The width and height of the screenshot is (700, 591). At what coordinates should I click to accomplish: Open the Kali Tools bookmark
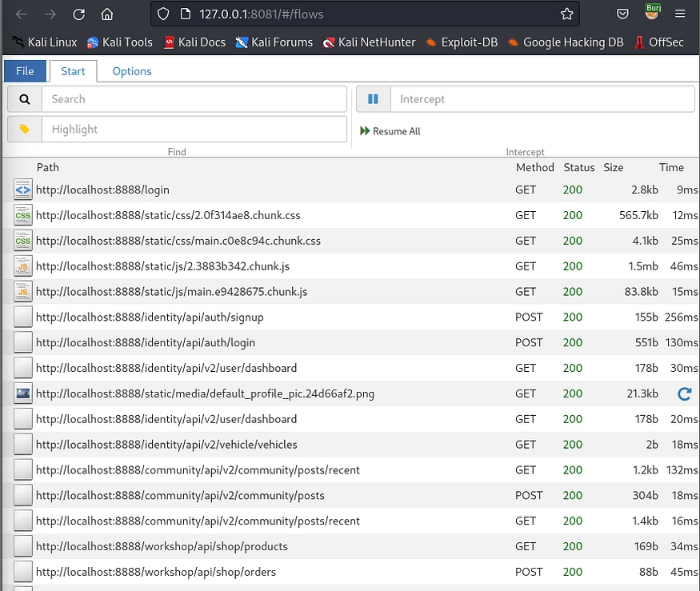click(119, 42)
